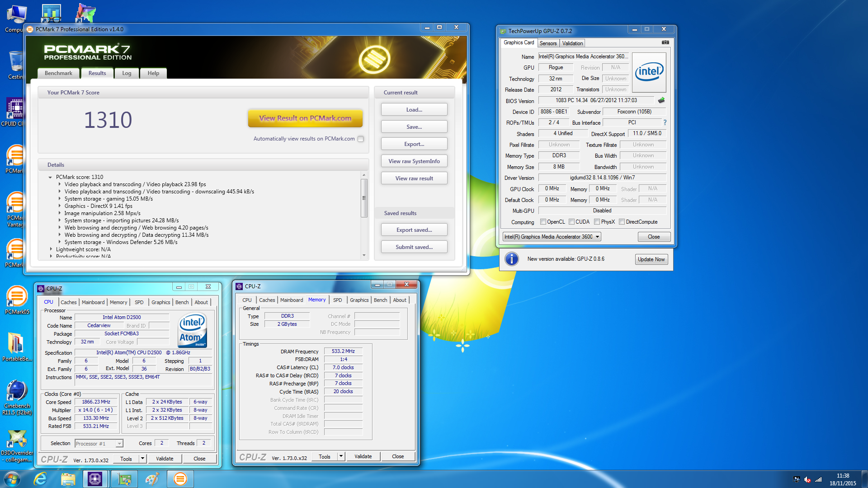Click the muted volume tray icon
Image resolution: width=868 pixels, height=488 pixels.
807,479
